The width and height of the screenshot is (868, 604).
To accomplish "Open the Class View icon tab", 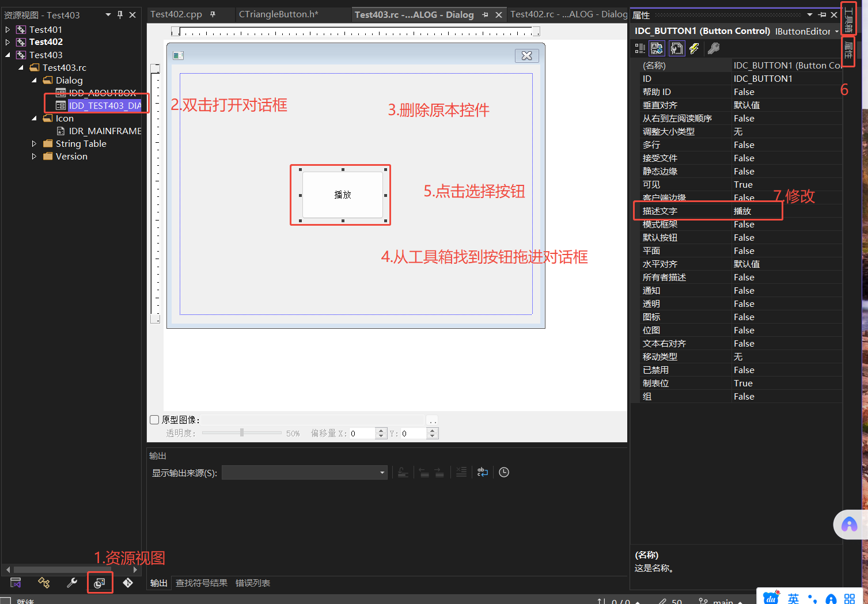I will pyautogui.click(x=44, y=583).
